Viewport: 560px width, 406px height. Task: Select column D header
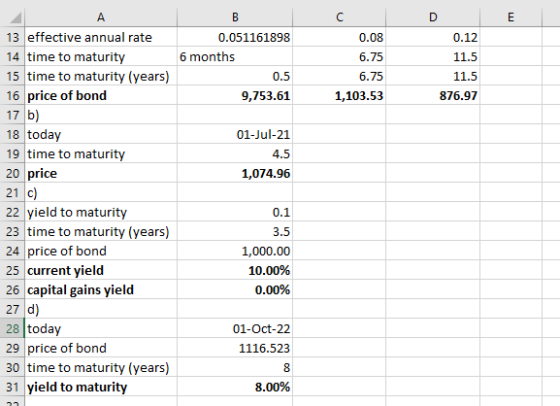(x=432, y=17)
